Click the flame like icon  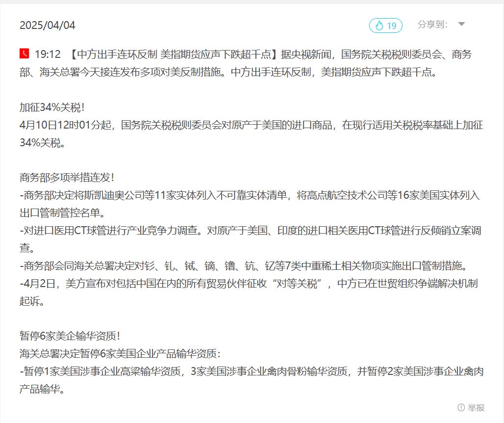(379, 26)
